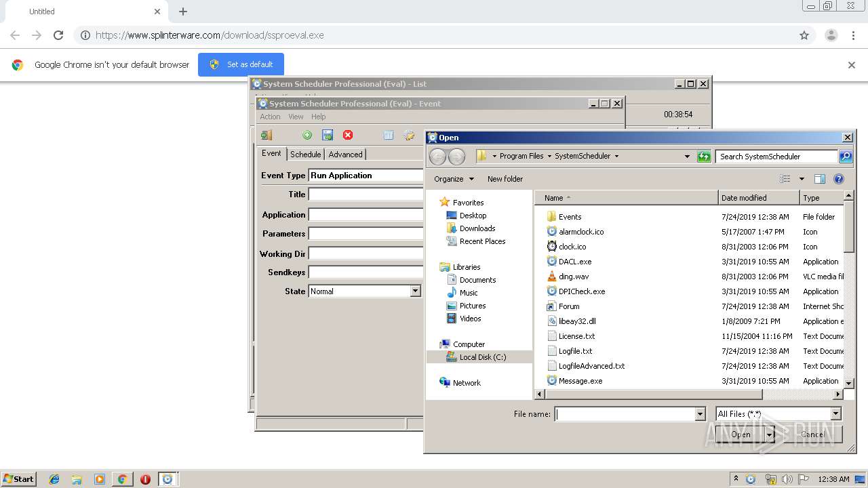The width and height of the screenshot is (868, 488).
Task: Click the horizontal scrollbar of file list
Action: [x=653, y=394]
